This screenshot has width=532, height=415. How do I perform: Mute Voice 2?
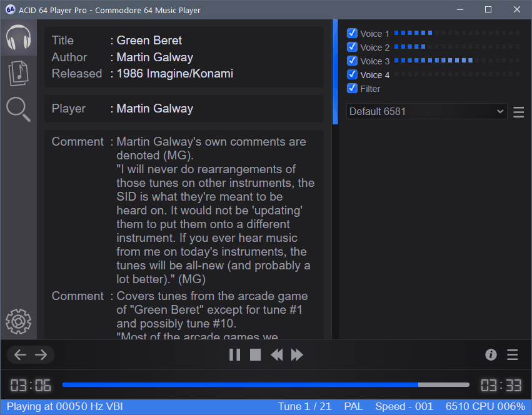coord(352,47)
